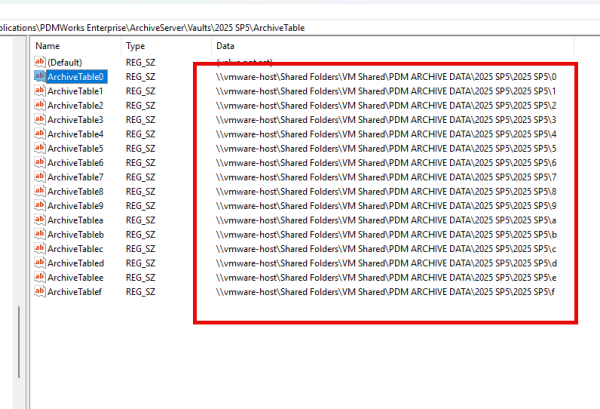Select the ArchiveTable7 value name
Screen dimensions: 600x409
click(75, 177)
